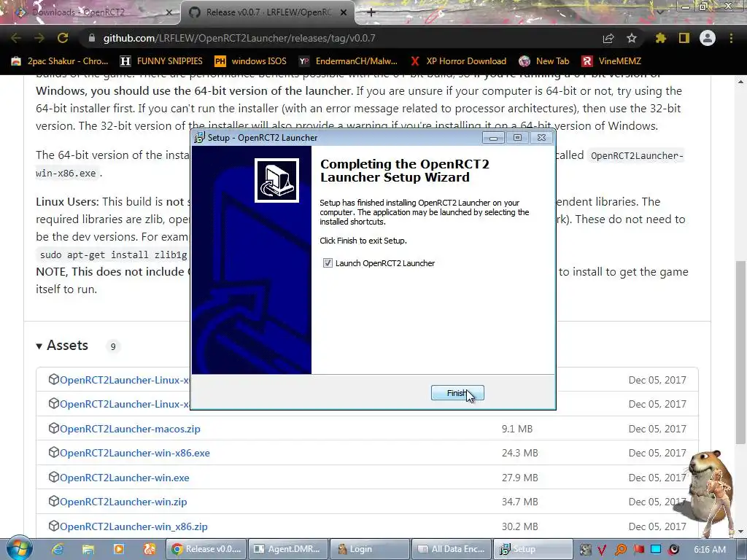The height and width of the screenshot is (560, 747).
Task: Open EndermanCH/Malw... bookmark
Action: click(348, 61)
